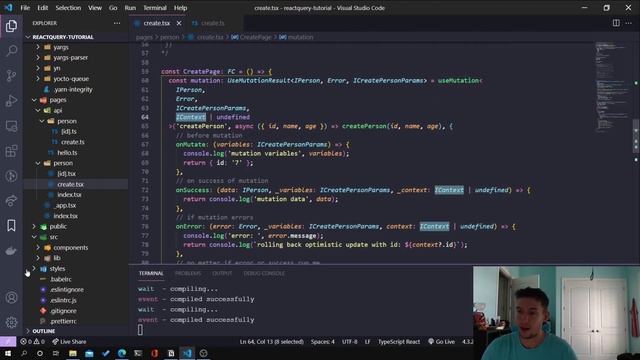Open the Help menu

click(180, 8)
